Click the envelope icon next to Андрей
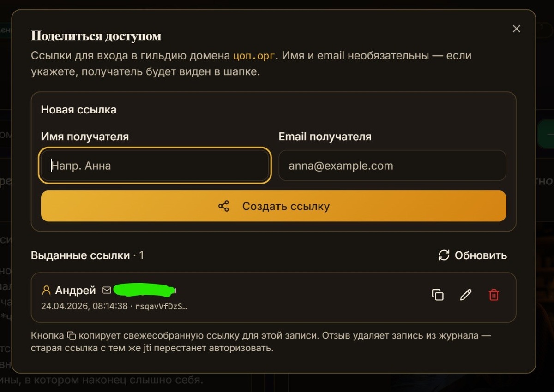Screen dimensions: 554x392 coord(107,291)
